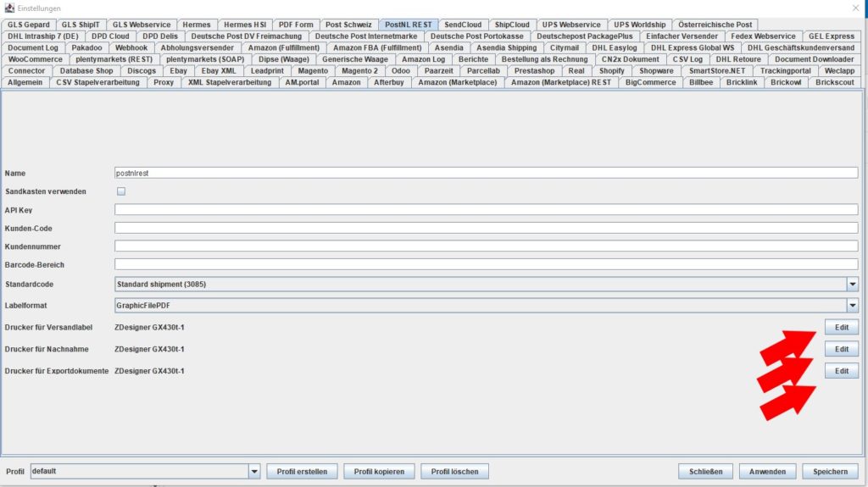Focus the Kunden-Code field

pyautogui.click(x=486, y=228)
